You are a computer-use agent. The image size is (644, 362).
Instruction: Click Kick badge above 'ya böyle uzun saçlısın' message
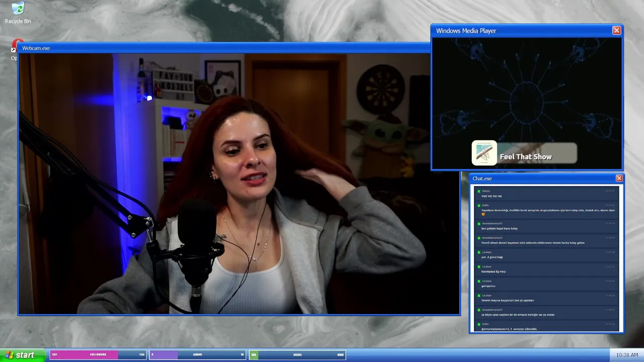479,310
